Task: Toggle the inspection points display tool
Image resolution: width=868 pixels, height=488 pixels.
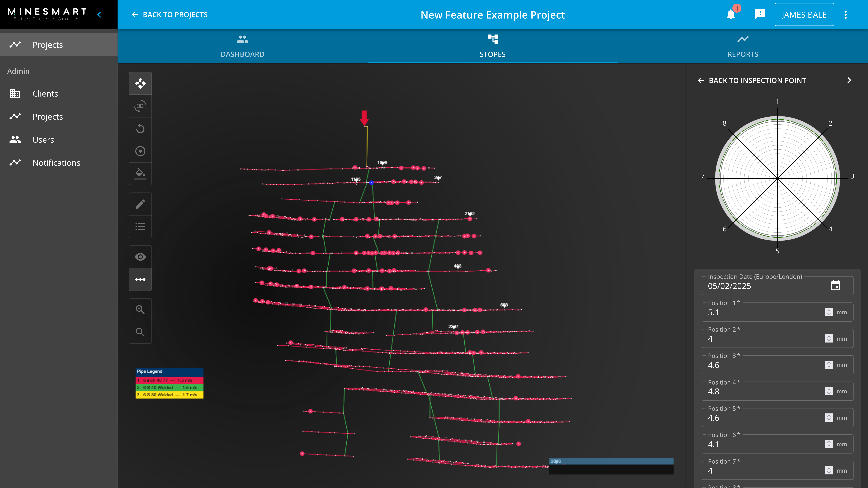Action: 140,279
